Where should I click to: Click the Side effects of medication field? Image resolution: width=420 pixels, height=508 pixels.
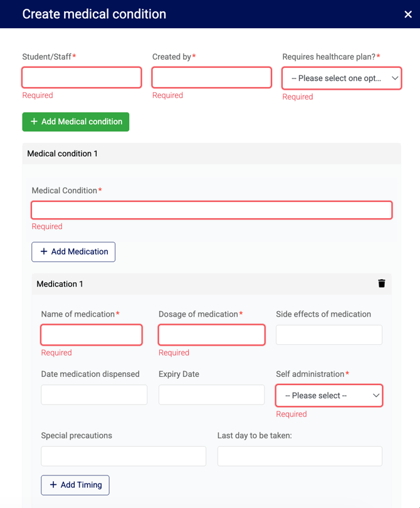click(x=329, y=335)
